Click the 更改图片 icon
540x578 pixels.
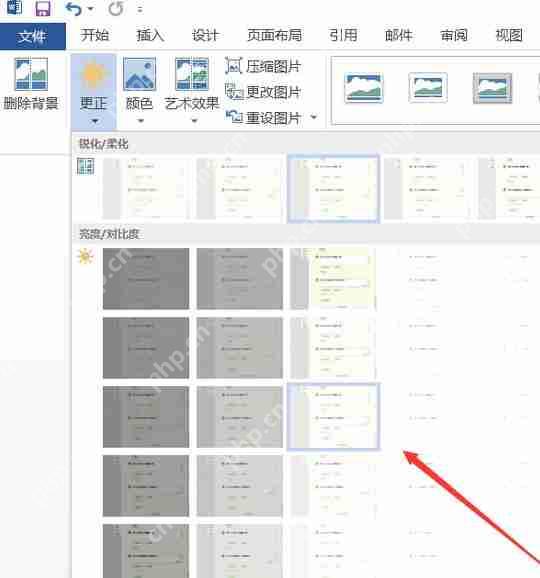[x=234, y=91]
